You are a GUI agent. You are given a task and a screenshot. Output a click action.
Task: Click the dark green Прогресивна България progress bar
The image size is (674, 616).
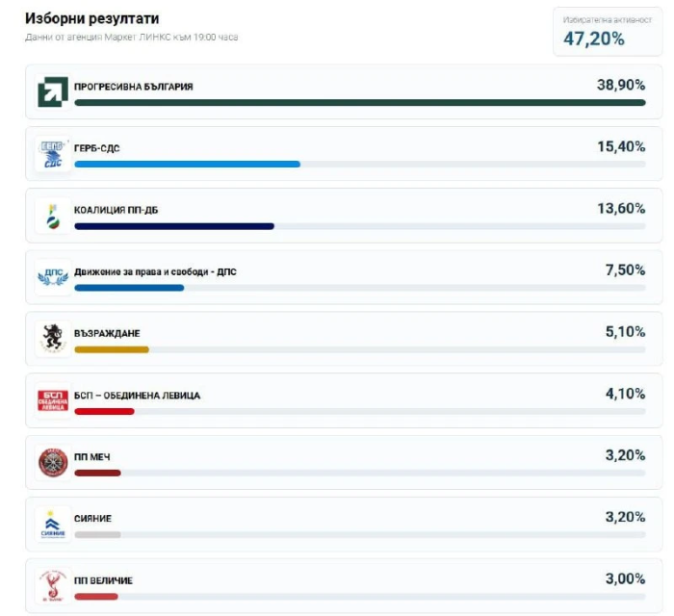click(359, 102)
